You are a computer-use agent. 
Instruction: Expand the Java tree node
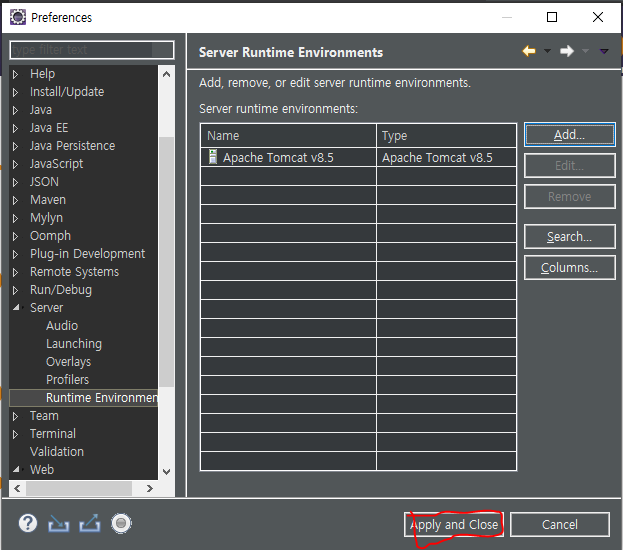[15, 110]
